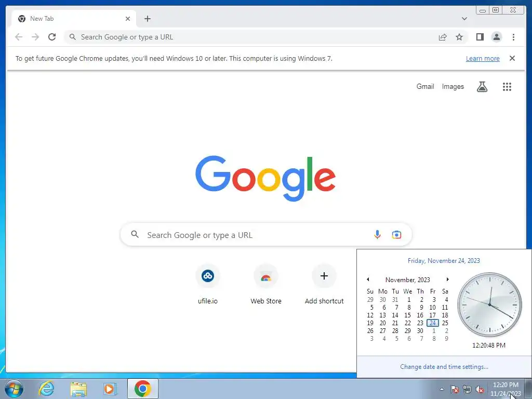The height and width of the screenshot is (399, 532).
Task: Open the Windows Start orb
Action: [14, 389]
